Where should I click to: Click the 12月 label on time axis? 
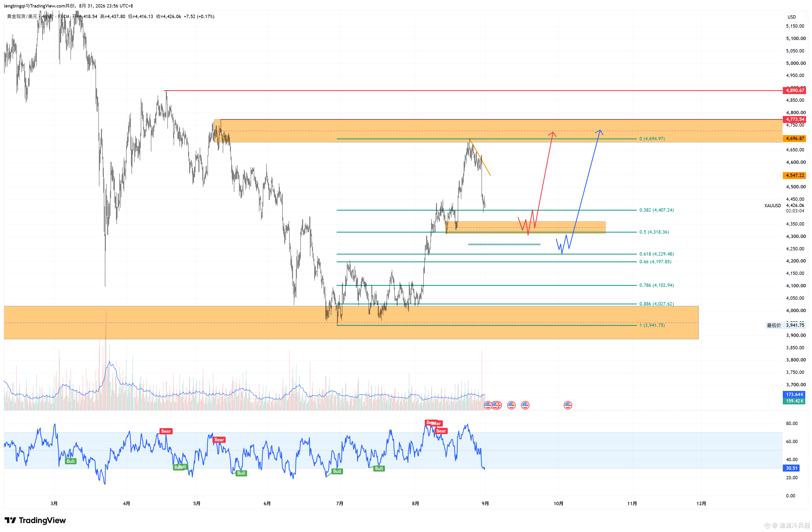point(701,503)
